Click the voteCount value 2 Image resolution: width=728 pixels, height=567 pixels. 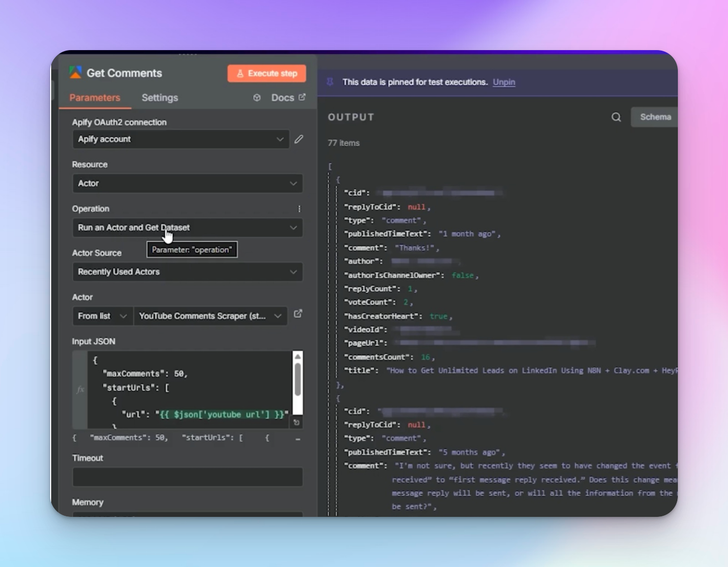click(x=405, y=302)
